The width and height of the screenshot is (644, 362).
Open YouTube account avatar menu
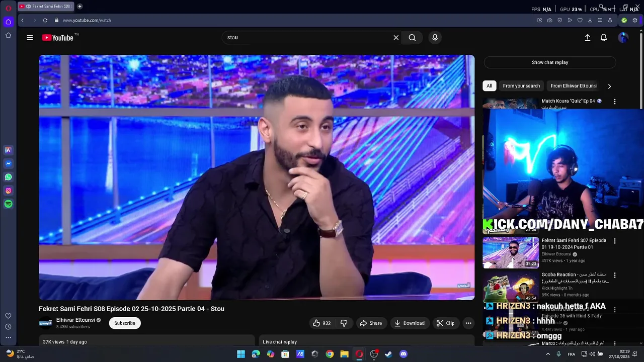623,37
